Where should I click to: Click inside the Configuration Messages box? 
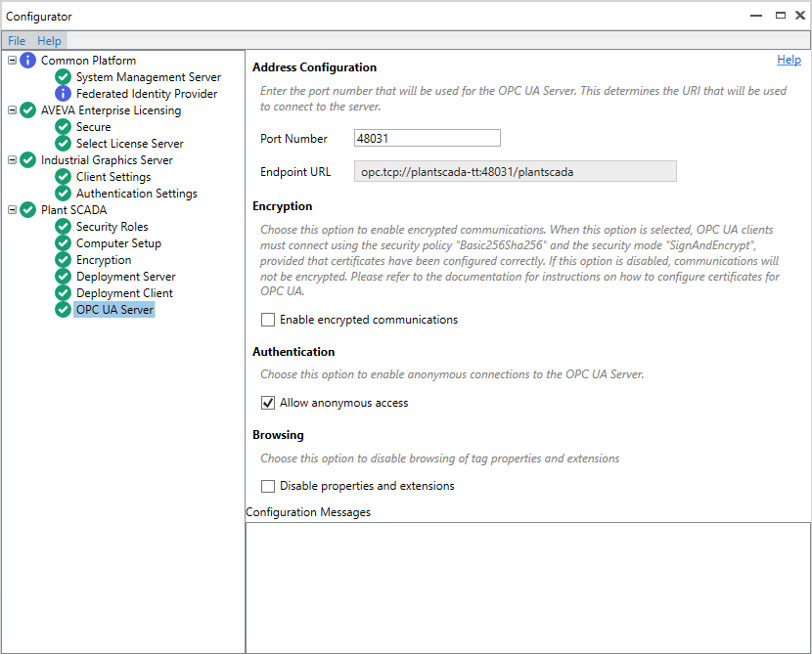coord(528,588)
